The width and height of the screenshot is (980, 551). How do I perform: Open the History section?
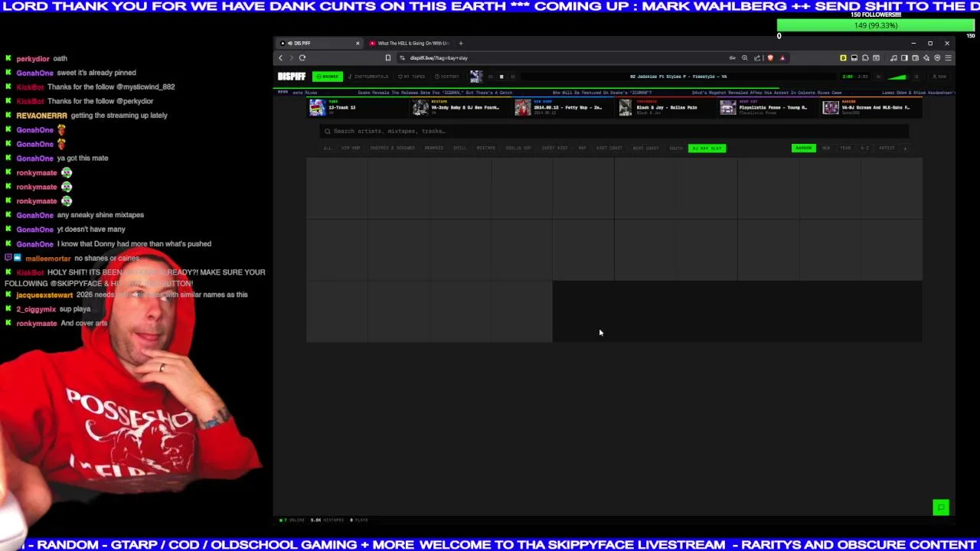[446, 77]
